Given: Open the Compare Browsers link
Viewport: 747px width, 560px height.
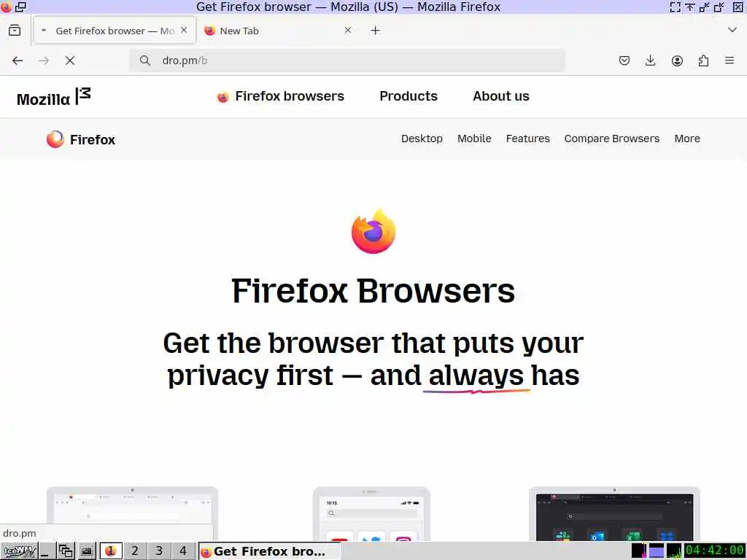Looking at the screenshot, I should click(x=612, y=139).
